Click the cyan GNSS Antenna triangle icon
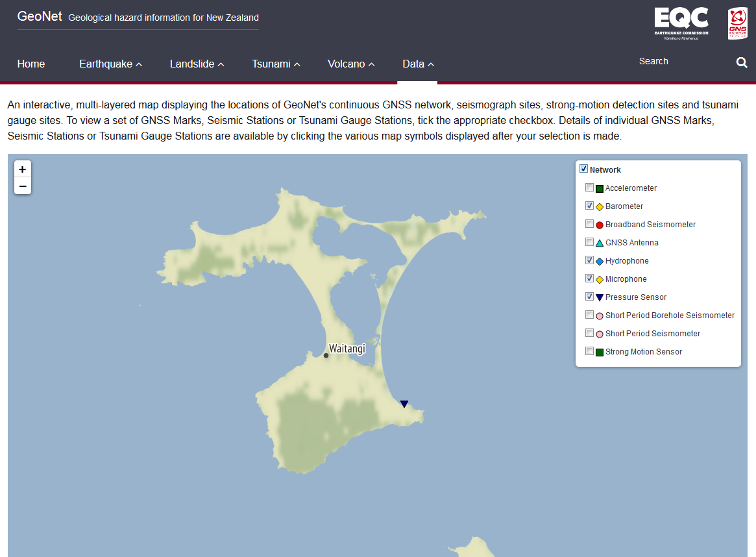Image resolution: width=756 pixels, height=557 pixels. pyautogui.click(x=600, y=243)
